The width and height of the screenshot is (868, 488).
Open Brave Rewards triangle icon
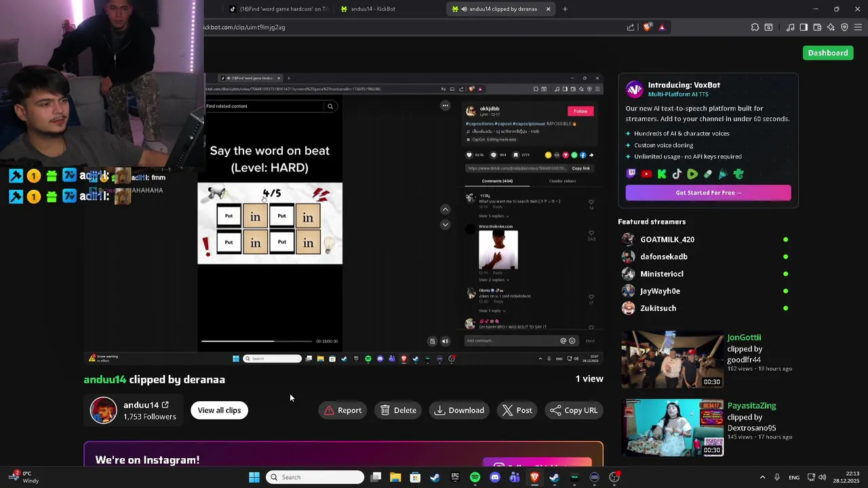[662, 27]
